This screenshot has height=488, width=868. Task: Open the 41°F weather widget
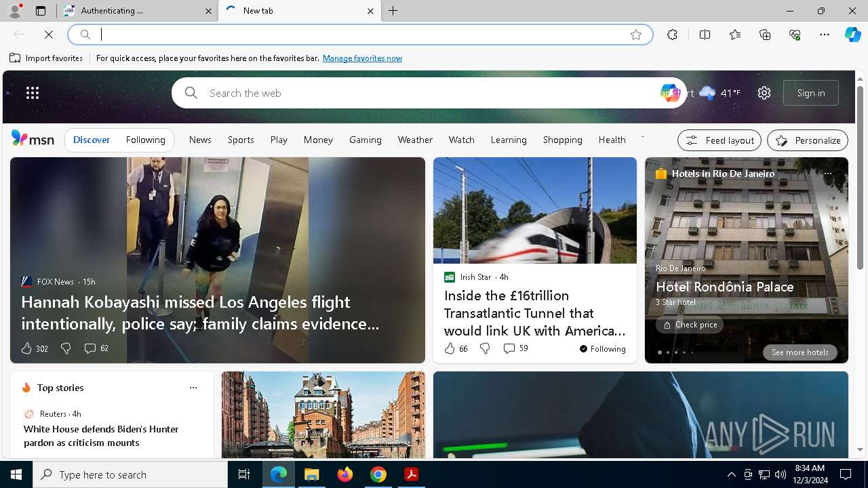(x=719, y=93)
